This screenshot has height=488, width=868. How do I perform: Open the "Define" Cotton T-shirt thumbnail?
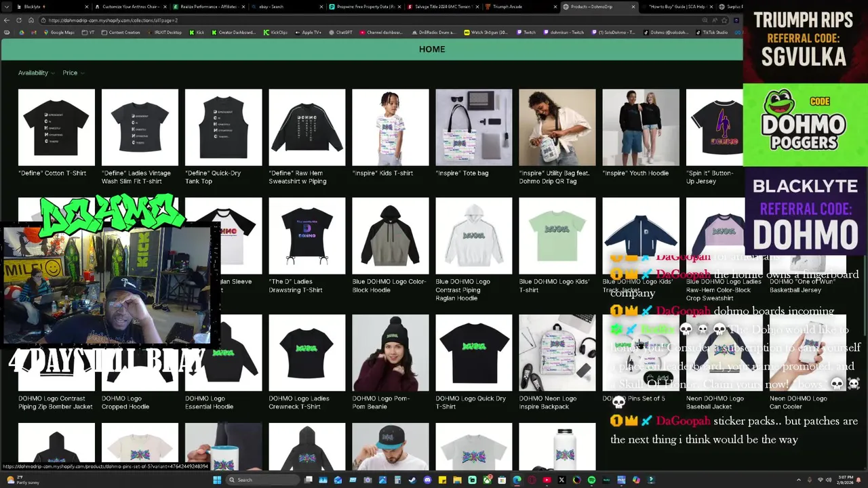click(56, 127)
